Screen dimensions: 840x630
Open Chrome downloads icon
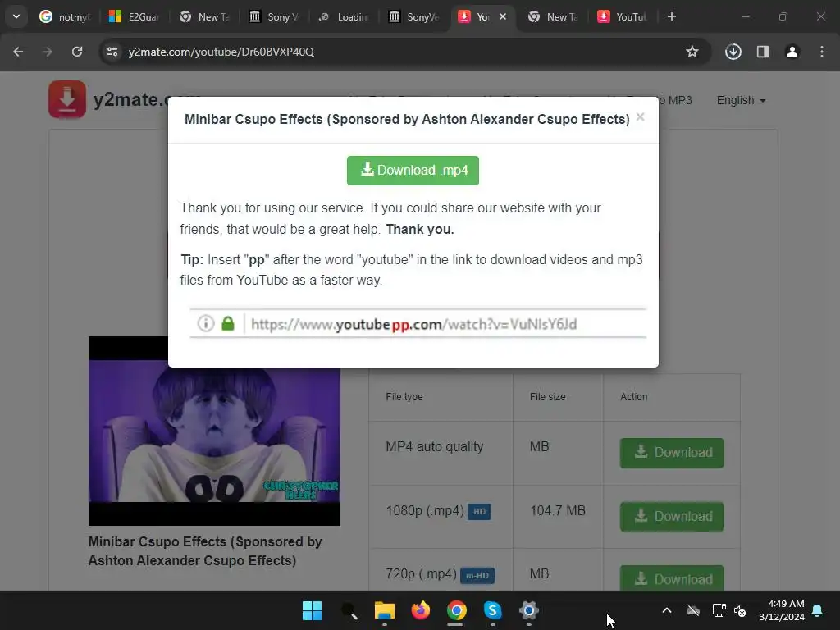pos(733,52)
